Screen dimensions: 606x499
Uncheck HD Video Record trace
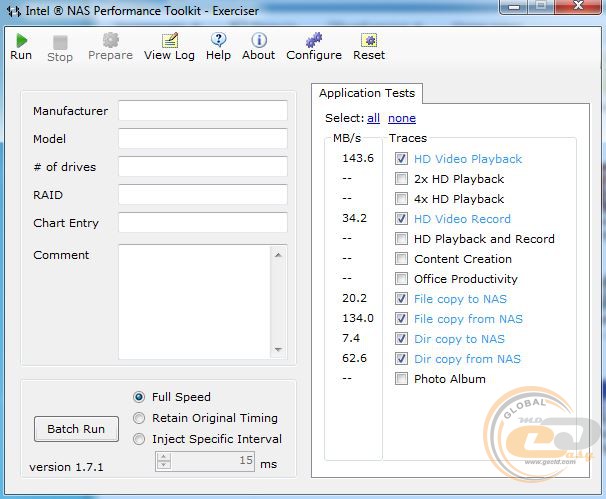(x=401, y=218)
